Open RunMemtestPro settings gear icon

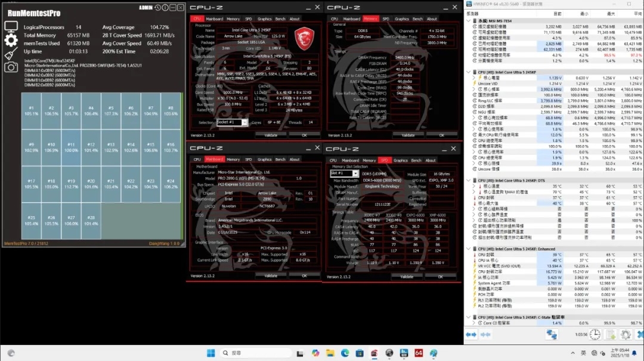coord(11,40)
